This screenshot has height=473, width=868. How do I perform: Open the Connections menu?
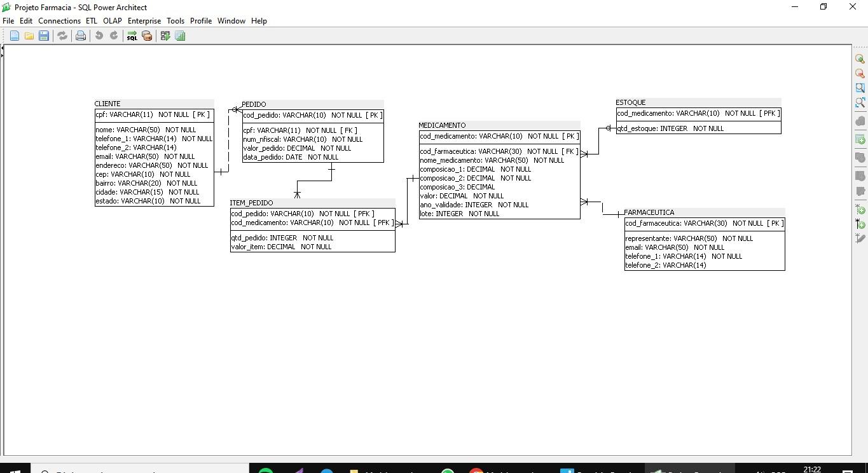coord(59,21)
